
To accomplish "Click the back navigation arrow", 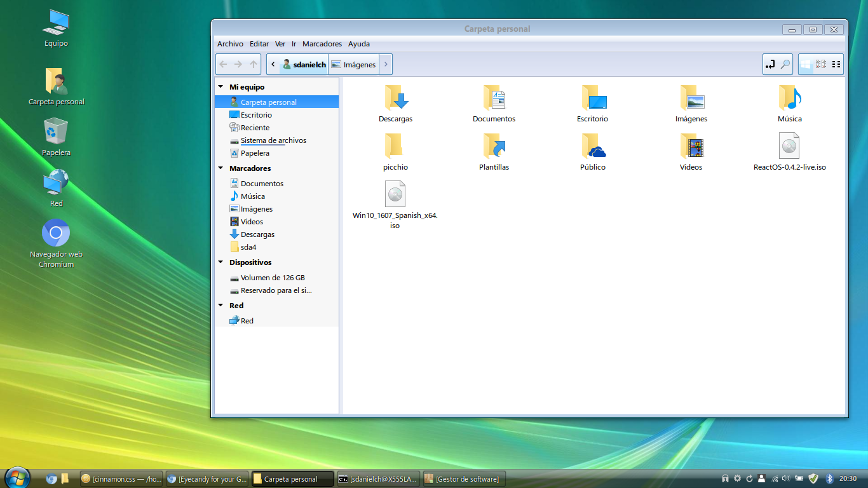I will [223, 64].
